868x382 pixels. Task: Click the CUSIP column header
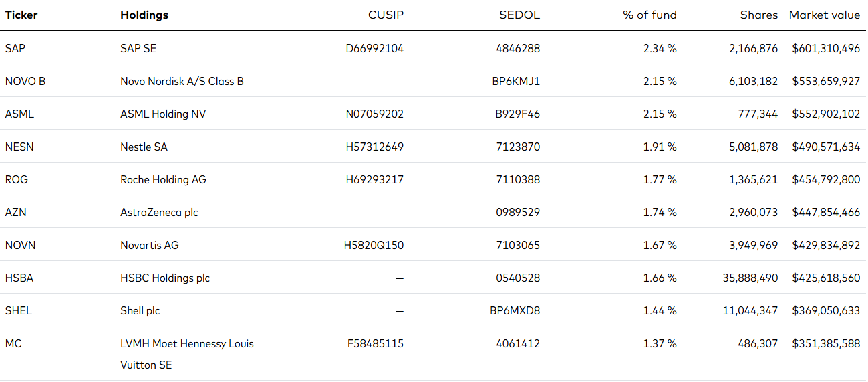pyautogui.click(x=386, y=15)
